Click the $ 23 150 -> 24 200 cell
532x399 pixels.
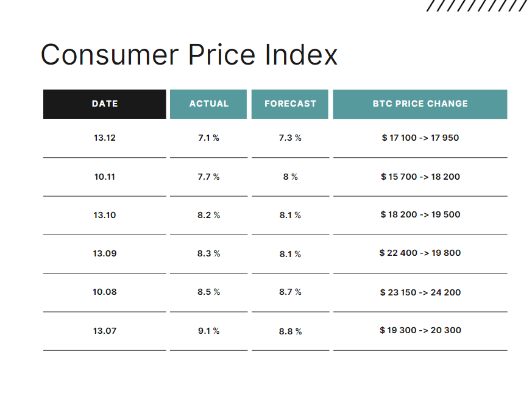point(420,292)
